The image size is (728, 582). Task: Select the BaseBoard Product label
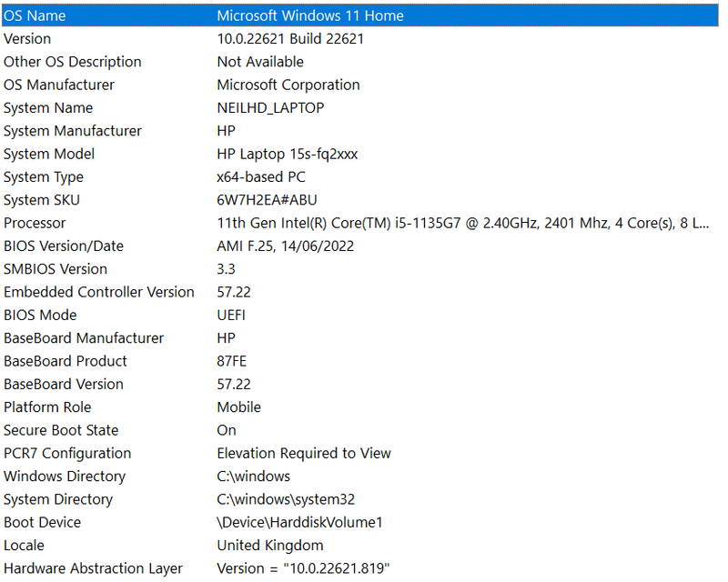click(x=66, y=361)
